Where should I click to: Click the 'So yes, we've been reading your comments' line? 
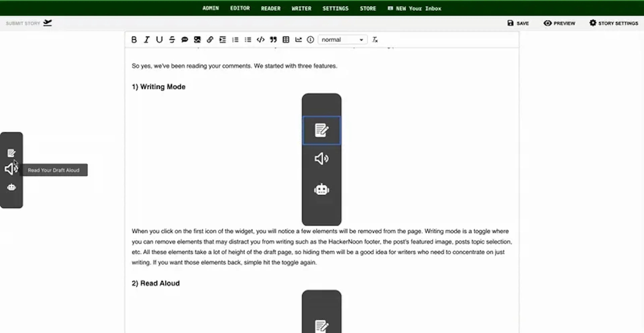pos(234,66)
